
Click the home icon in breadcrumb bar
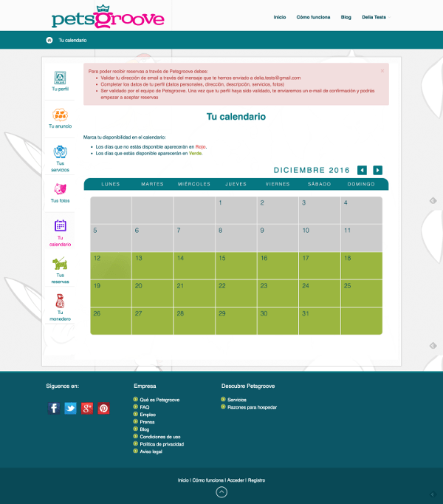(49, 40)
